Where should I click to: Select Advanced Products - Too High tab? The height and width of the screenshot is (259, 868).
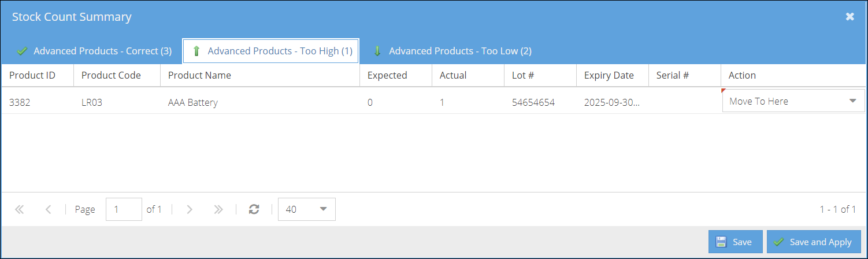[x=271, y=51]
